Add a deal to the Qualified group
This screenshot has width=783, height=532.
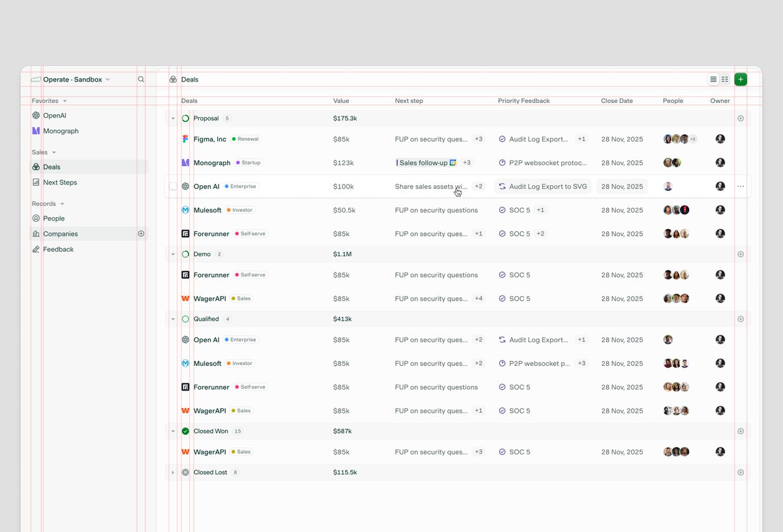[741, 319]
